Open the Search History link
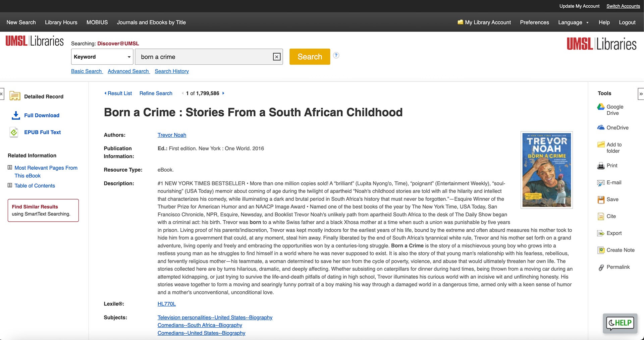644x340 pixels. 172,71
